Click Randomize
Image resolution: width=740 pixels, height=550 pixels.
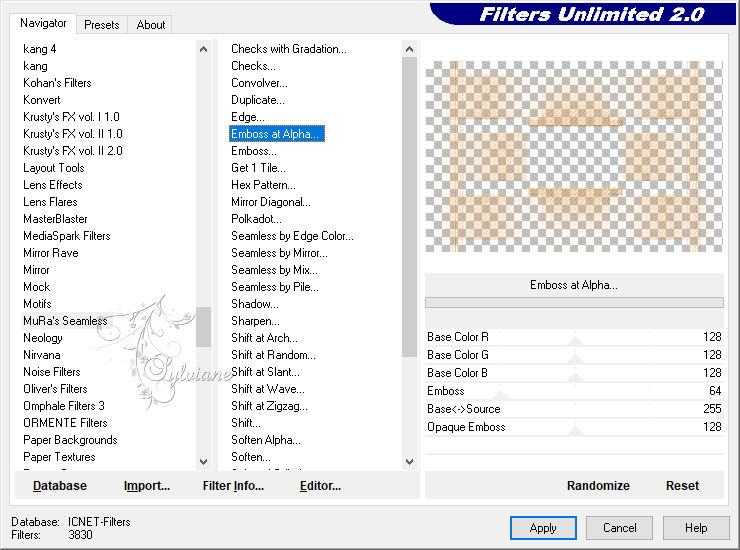coord(598,486)
